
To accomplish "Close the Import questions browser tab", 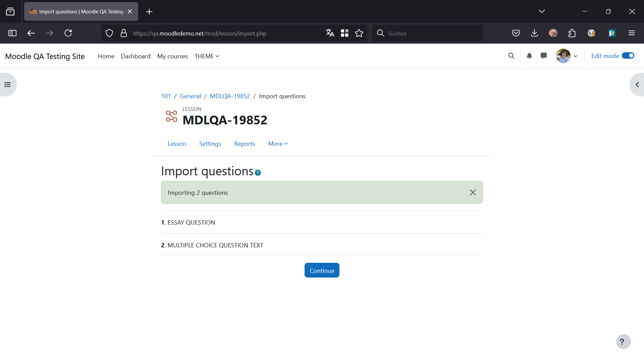I will pos(130,11).
